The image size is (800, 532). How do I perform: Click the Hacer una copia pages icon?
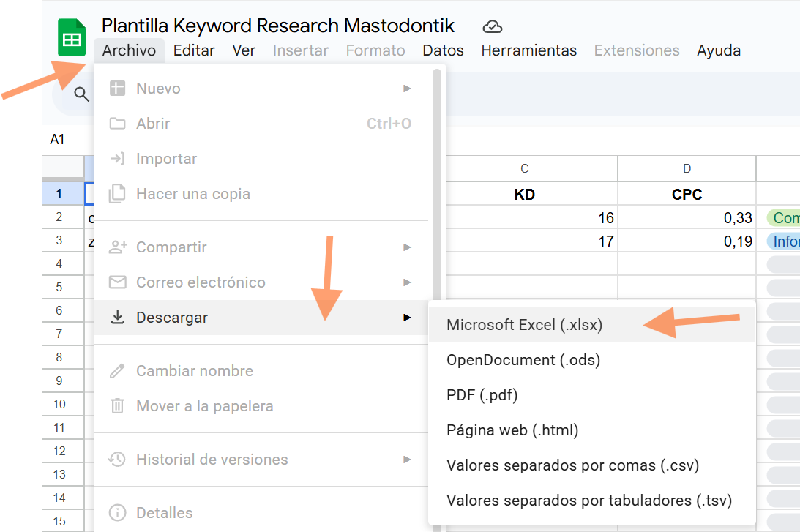click(x=117, y=194)
